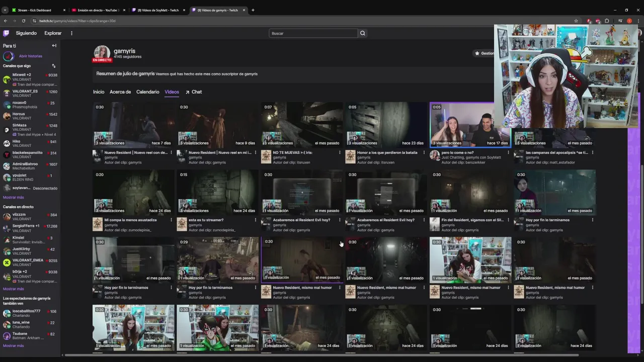Image resolution: width=644 pixels, height=362 pixels.
Task: Play the esta es tu streamer? clip thumbnail
Action: coord(217,193)
